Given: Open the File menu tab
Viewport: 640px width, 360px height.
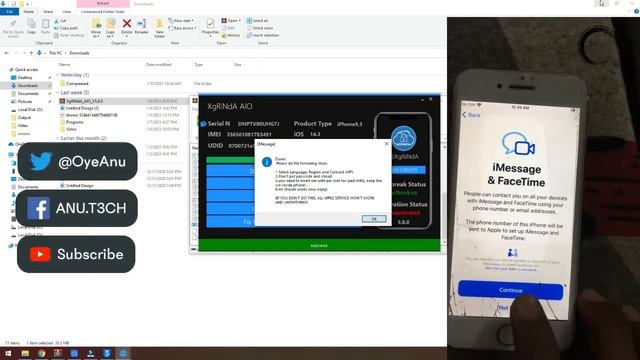Looking at the screenshot, I should (9, 12).
